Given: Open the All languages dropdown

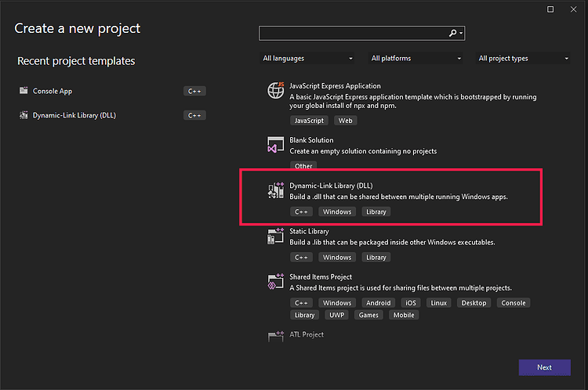Looking at the screenshot, I should [307, 58].
